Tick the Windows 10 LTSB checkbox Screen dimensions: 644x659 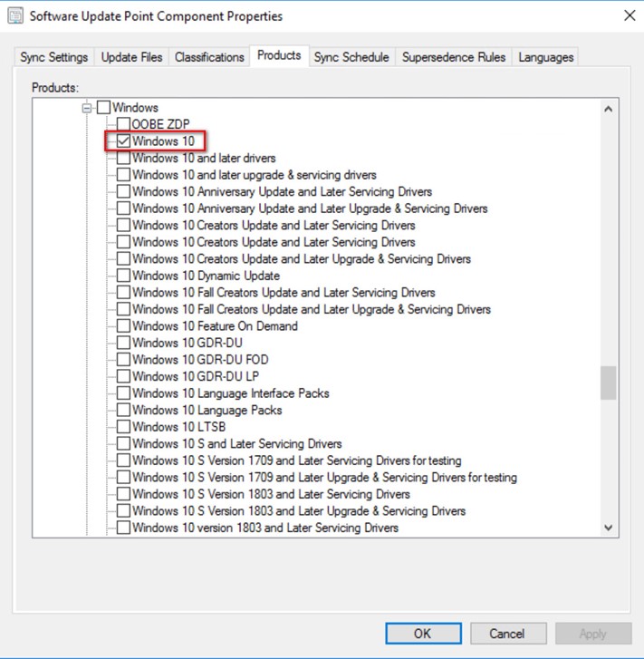tap(123, 427)
